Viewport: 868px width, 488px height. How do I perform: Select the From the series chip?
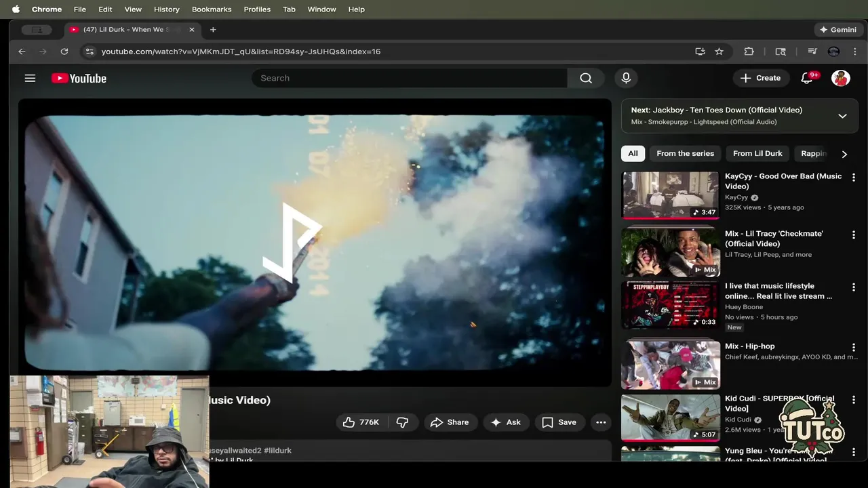point(685,154)
